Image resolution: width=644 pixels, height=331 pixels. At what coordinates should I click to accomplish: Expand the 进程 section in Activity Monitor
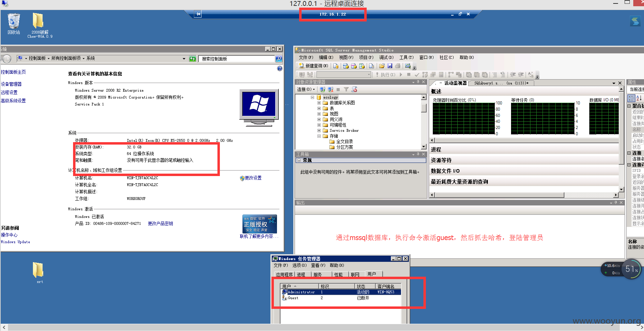coord(436,149)
